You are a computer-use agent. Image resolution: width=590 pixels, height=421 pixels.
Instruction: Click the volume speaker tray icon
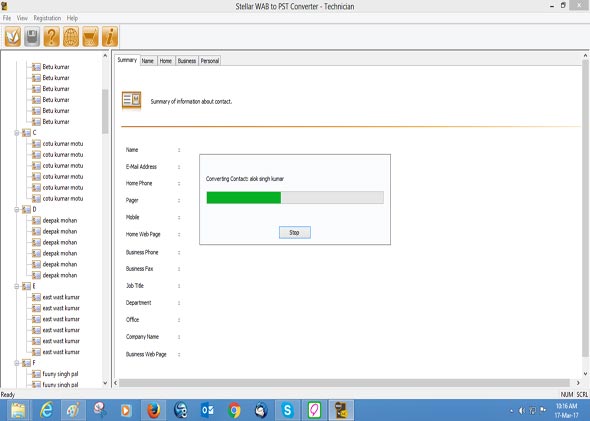[522, 410]
